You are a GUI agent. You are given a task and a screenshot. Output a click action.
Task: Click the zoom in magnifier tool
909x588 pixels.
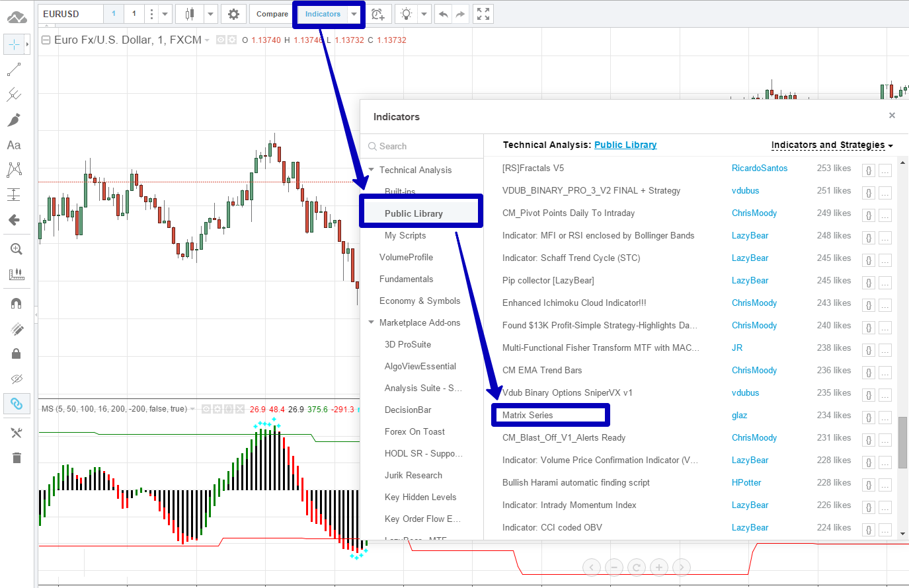tap(16, 249)
